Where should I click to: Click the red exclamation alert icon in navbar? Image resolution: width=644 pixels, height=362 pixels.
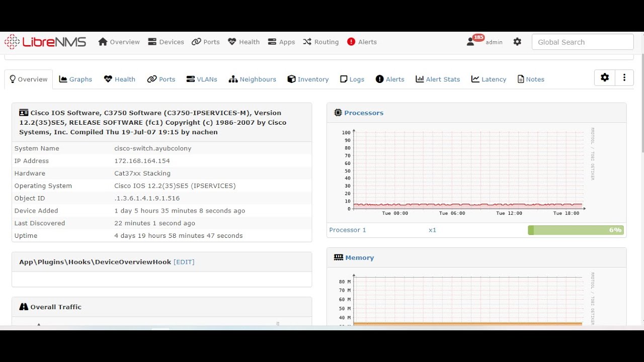[351, 42]
